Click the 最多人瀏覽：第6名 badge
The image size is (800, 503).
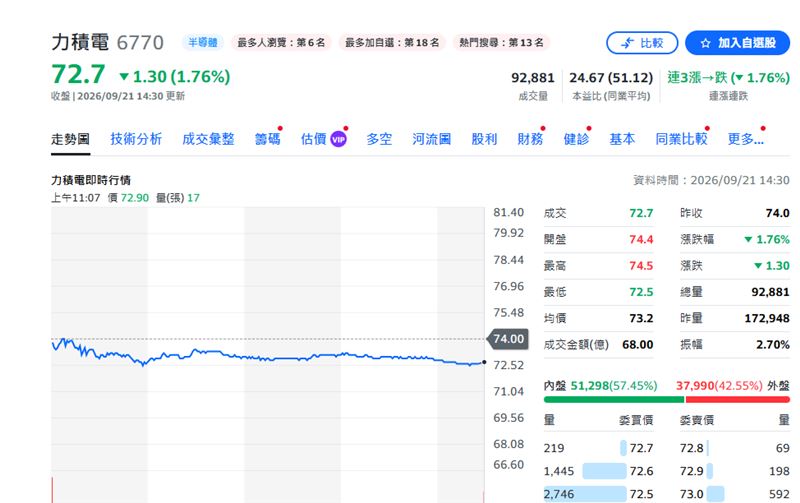click(281, 42)
